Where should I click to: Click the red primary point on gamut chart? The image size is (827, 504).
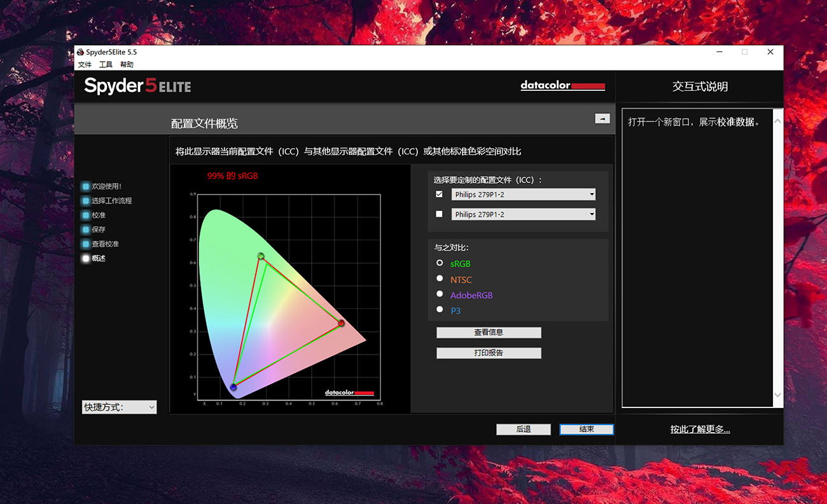(x=342, y=324)
